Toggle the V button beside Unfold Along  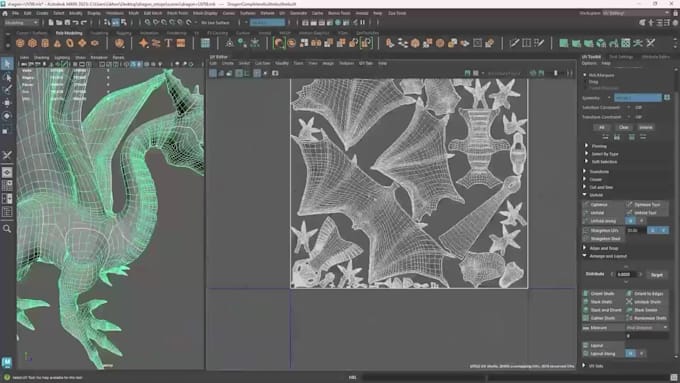(x=641, y=221)
